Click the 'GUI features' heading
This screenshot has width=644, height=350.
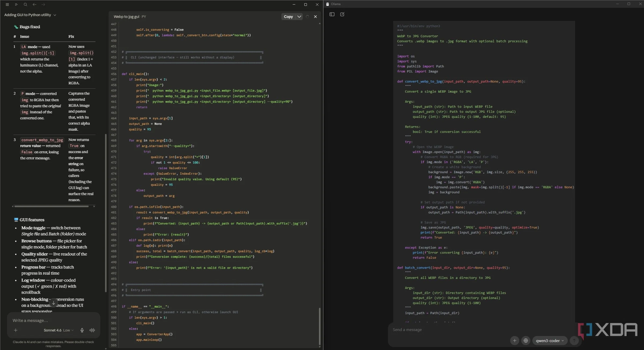[32, 220]
